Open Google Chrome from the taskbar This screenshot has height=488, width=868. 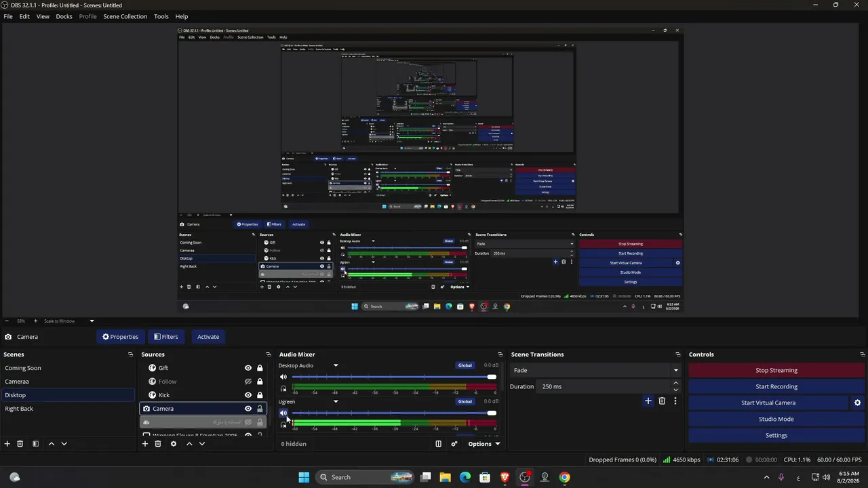tap(564, 477)
